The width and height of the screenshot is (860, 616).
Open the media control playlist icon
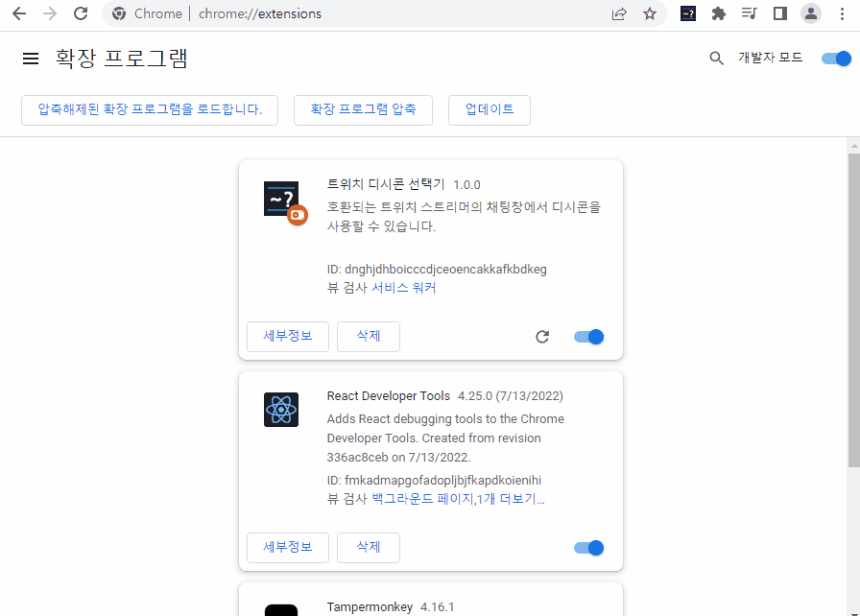pyautogui.click(x=750, y=13)
